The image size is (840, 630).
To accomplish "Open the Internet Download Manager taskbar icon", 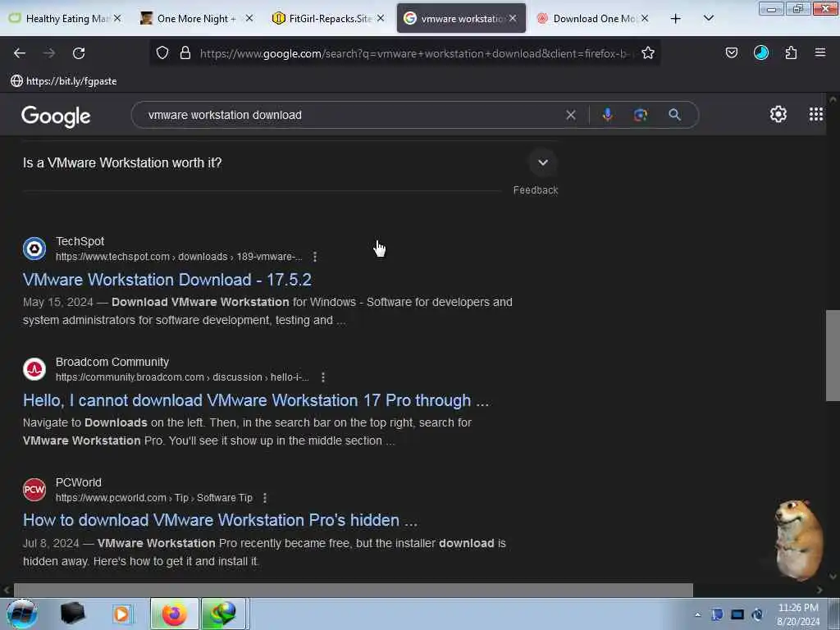I will (x=223, y=614).
